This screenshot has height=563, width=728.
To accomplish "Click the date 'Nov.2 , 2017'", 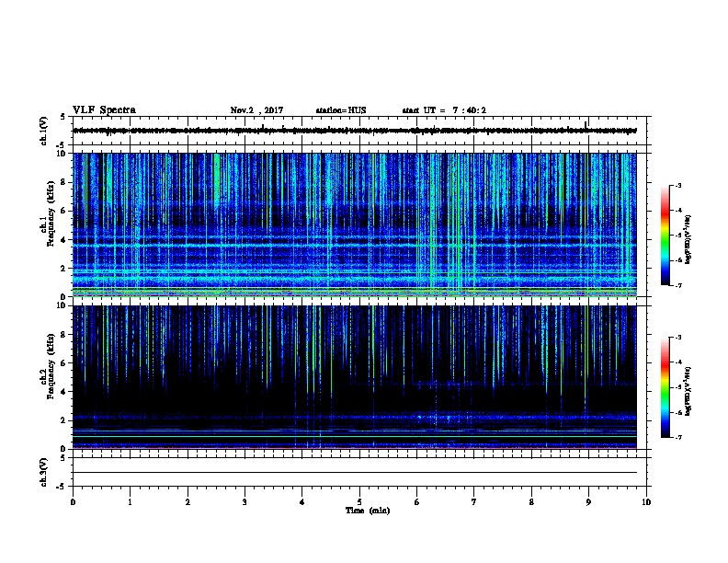I will pos(256,110).
